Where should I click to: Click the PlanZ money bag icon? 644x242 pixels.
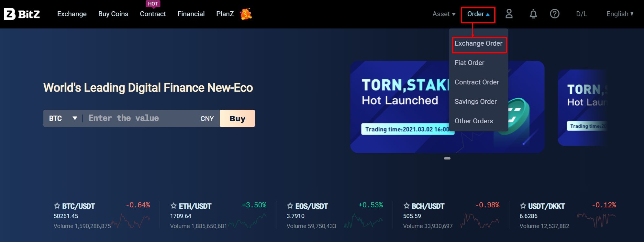(x=246, y=14)
